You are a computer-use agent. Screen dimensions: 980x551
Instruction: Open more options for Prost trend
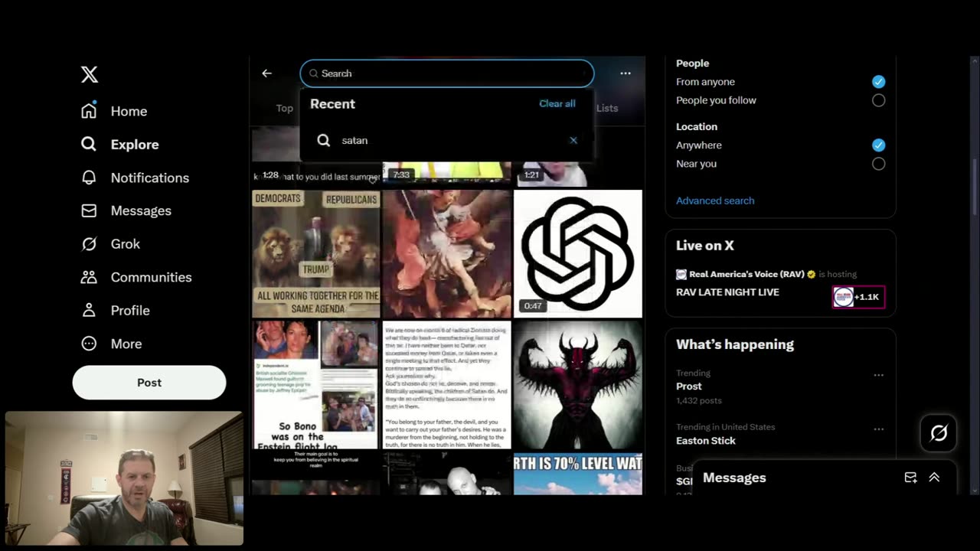pos(878,375)
